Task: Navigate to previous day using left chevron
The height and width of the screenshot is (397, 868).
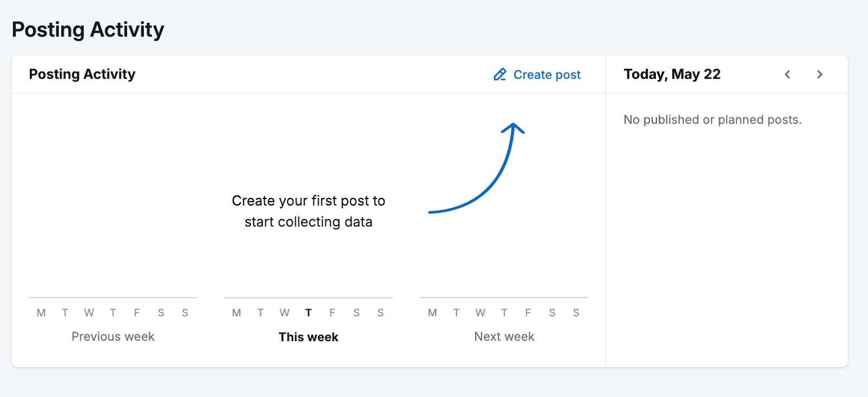Action: pyautogui.click(x=788, y=74)
